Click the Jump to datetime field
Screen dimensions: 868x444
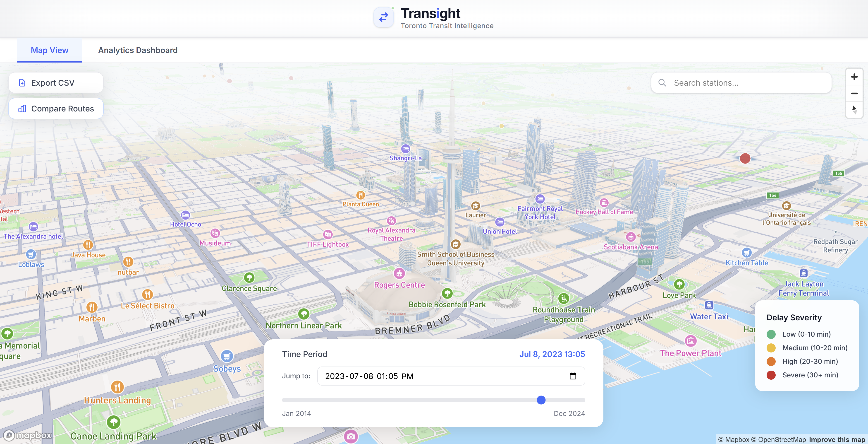point(438,376)
